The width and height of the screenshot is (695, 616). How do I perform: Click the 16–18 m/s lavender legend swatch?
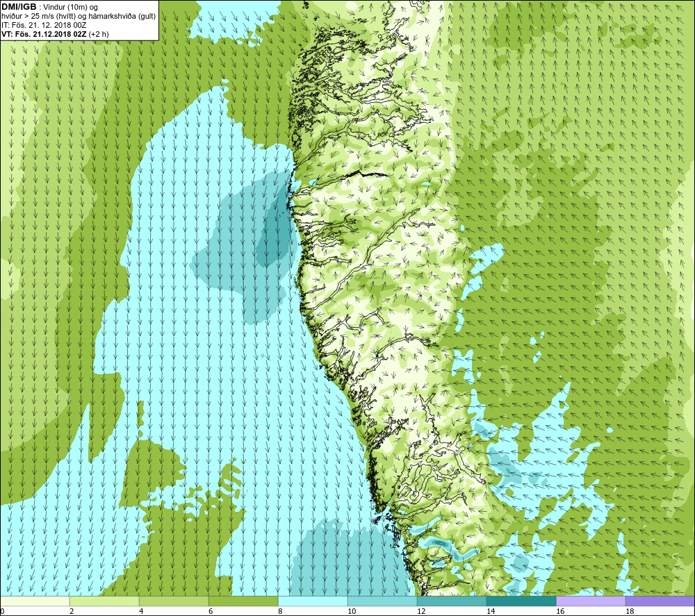point(591,601)
